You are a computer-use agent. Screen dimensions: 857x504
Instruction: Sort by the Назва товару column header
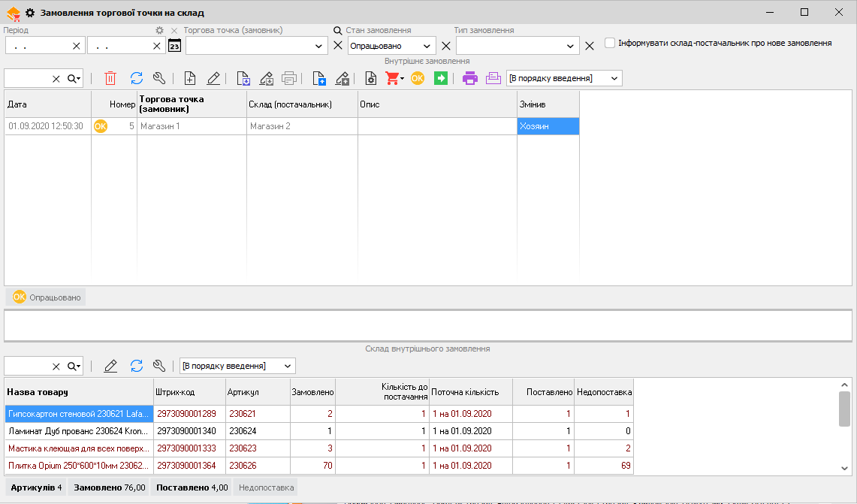(78, 392)
